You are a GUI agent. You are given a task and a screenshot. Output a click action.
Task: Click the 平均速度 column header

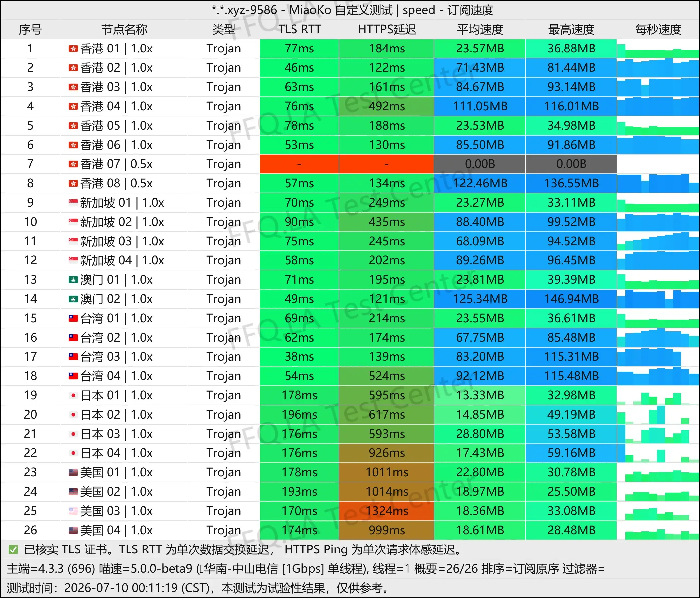pyautogui.click(x=480, y=29)
